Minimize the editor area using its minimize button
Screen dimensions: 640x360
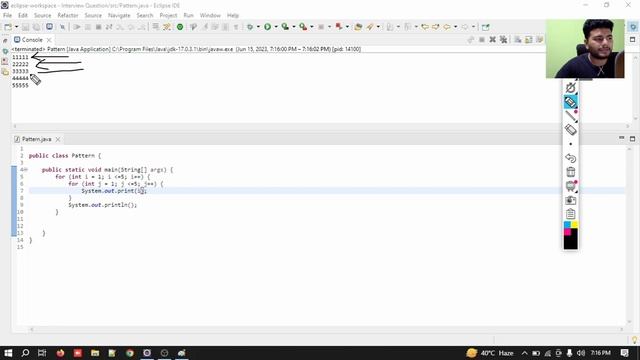(621, 138)
